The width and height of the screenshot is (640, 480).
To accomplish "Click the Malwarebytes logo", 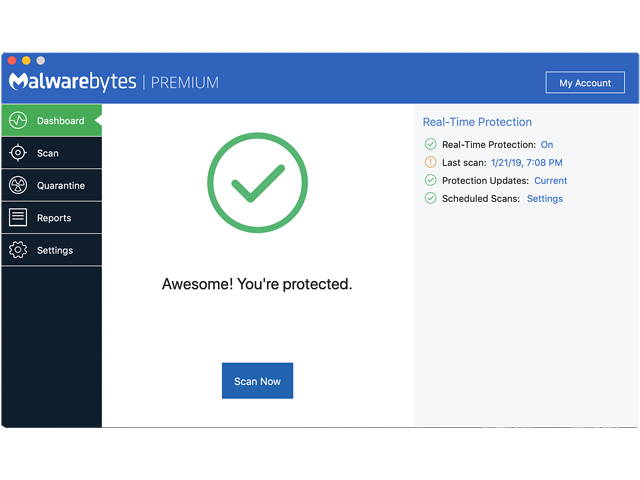I will (73, 82).
